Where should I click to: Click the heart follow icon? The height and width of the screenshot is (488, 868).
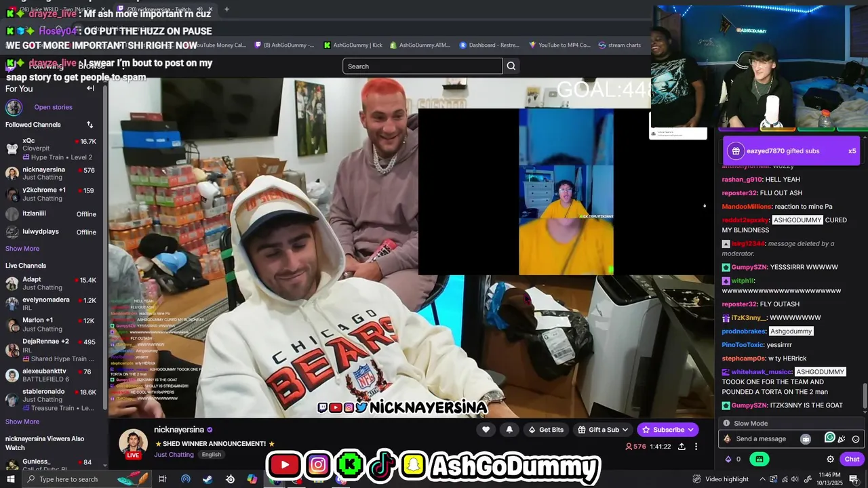click(x=486, y=430)
